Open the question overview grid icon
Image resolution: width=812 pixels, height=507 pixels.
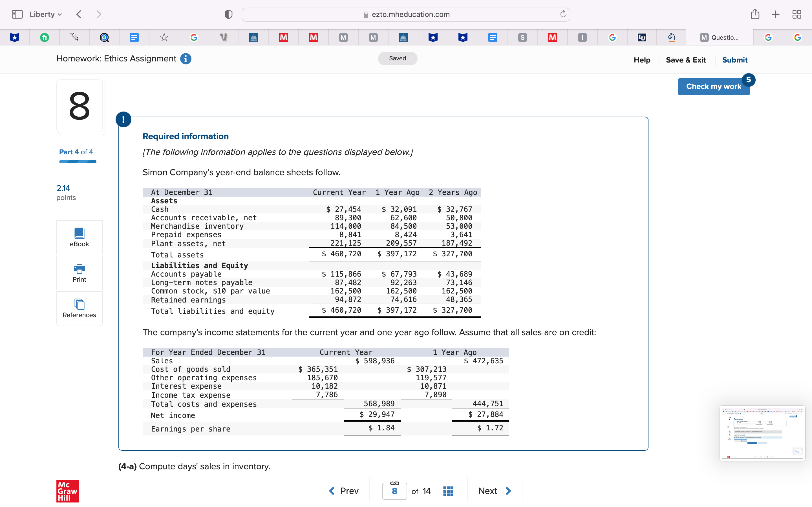pyautogui.click(x=448, y=491)
